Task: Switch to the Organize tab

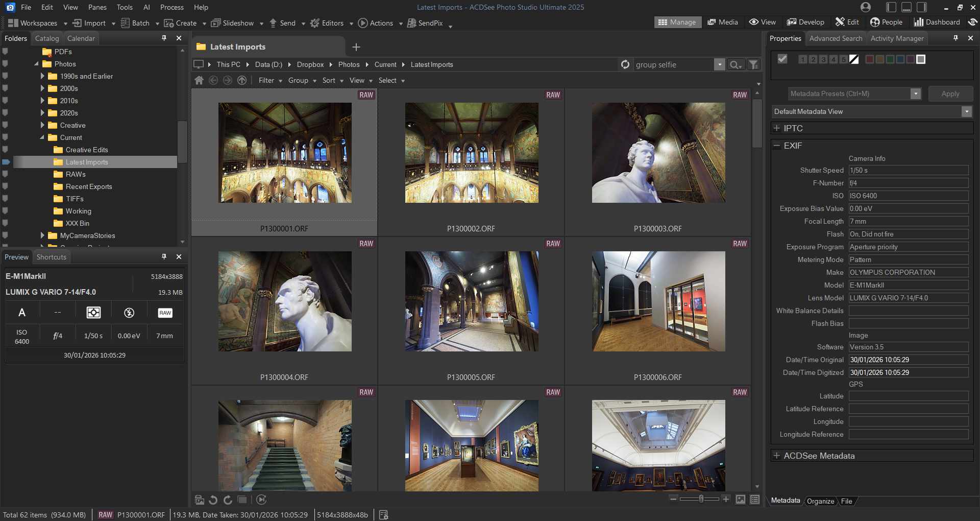Action: [x=820, y=501]
